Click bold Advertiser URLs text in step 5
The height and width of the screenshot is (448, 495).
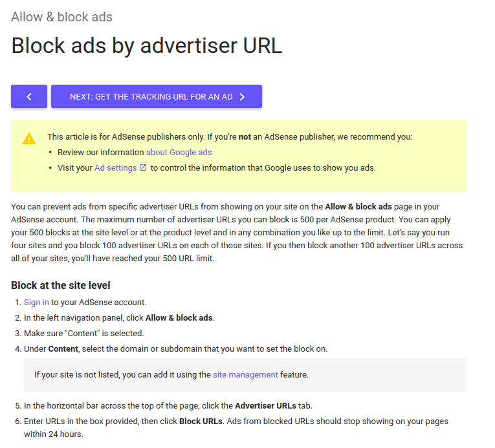[265, 406]
